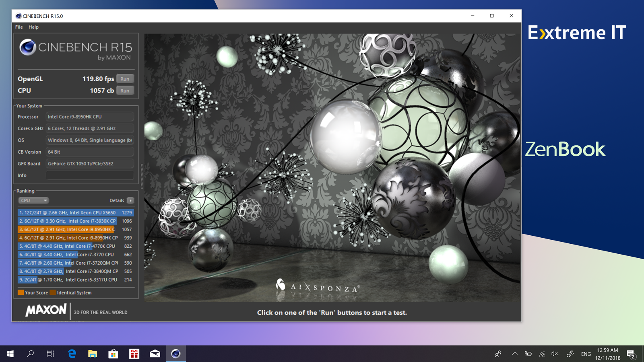
Task: Select ranking row 4 scoring 939
Action: [x=76, y=238]
